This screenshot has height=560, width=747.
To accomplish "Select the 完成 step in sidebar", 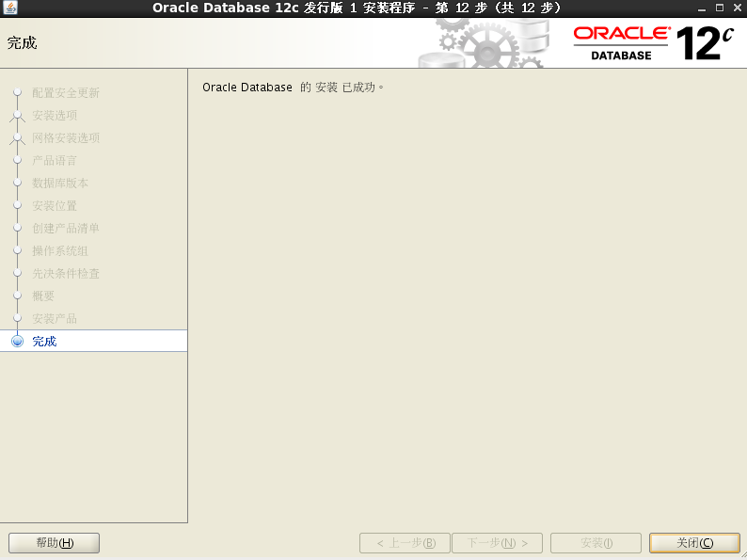I will pyautogui.click(x=93, y=342).
